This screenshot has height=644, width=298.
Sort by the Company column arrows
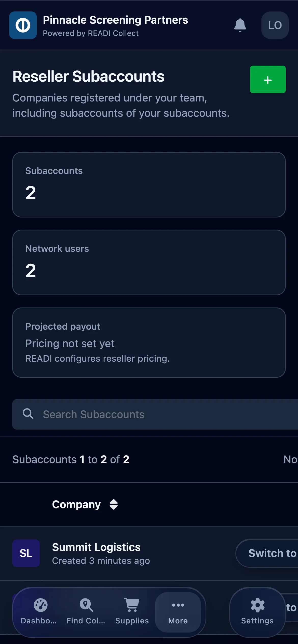pos(114,504)
